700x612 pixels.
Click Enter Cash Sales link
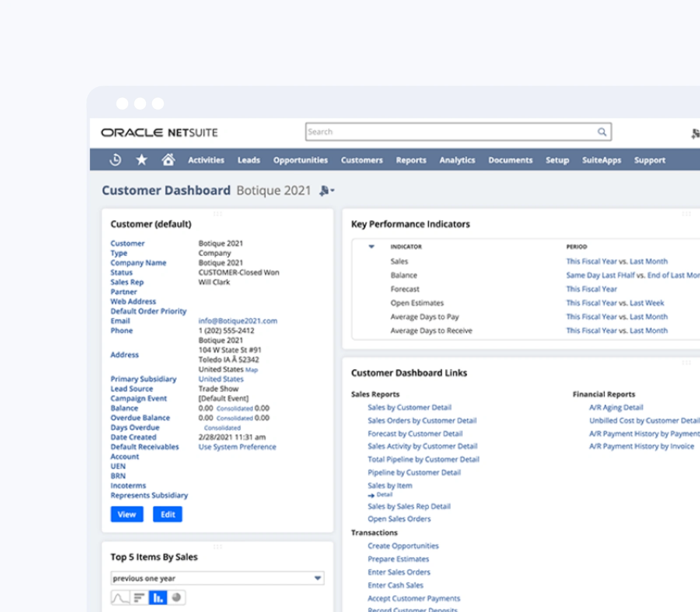pyautogui.click(x=395, y=585)
